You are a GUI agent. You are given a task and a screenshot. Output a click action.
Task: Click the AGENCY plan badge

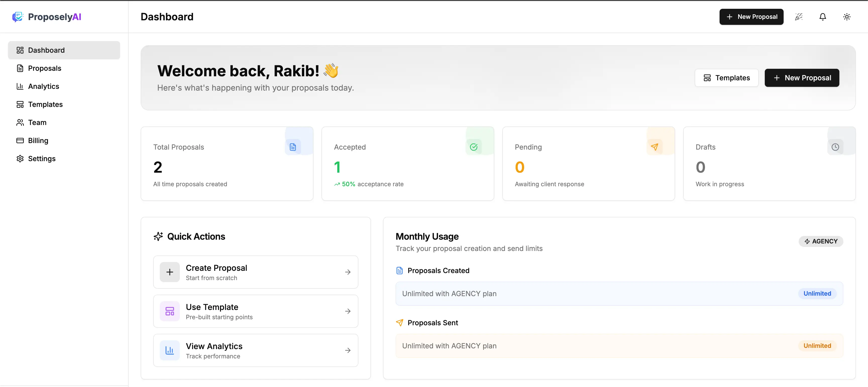click(x=821, y=241)
